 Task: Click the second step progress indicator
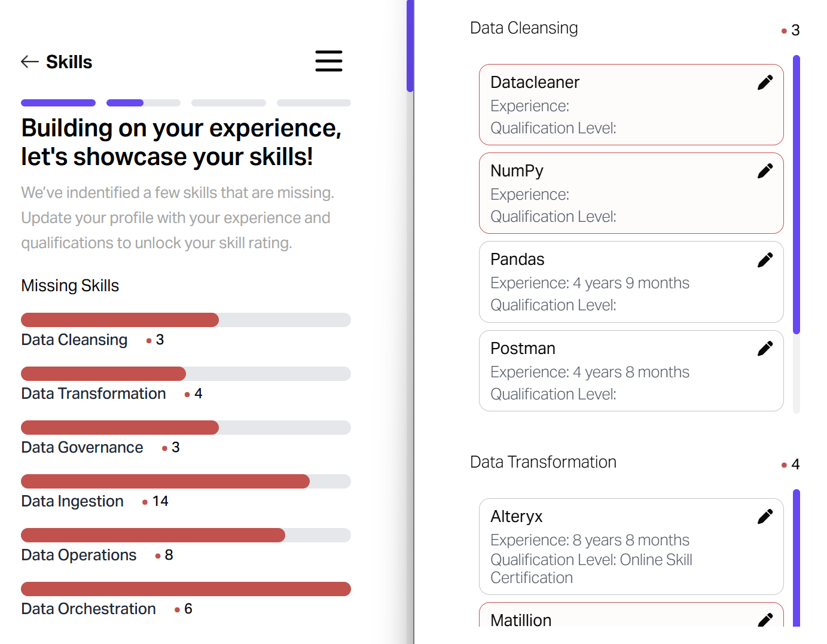(144, 103)
